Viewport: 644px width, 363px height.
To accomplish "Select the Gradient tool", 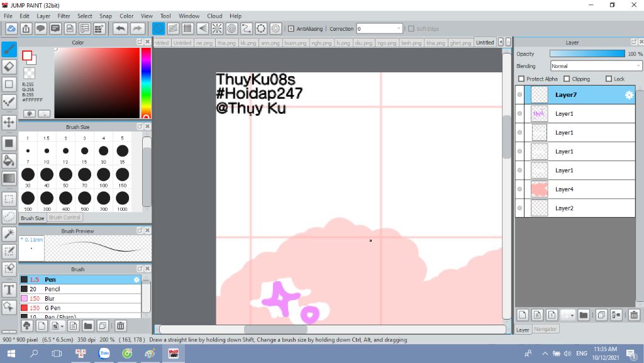I will pyautogui.click(x=9, y=178).
